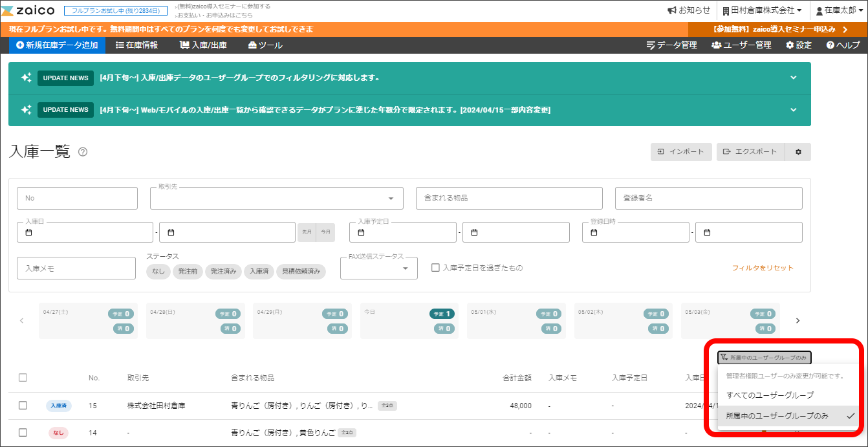868x447 pixels.
Task: Open the データ管理 menu
Action: tap(671, 45)
